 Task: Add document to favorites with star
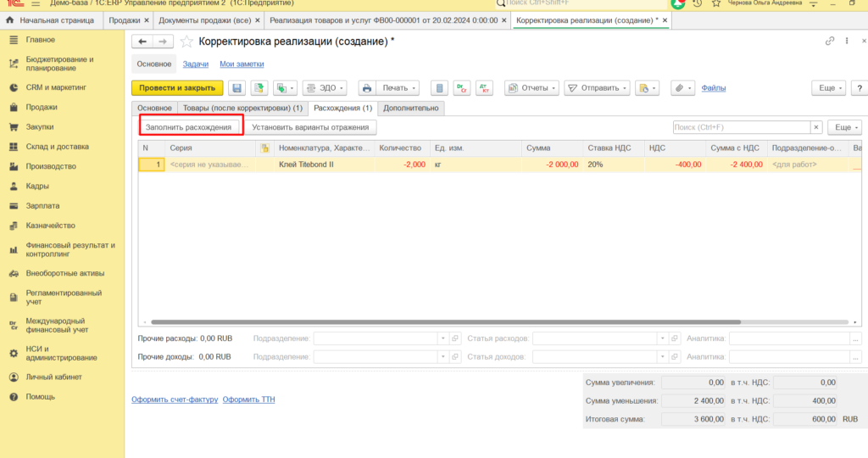coord(186,42)
